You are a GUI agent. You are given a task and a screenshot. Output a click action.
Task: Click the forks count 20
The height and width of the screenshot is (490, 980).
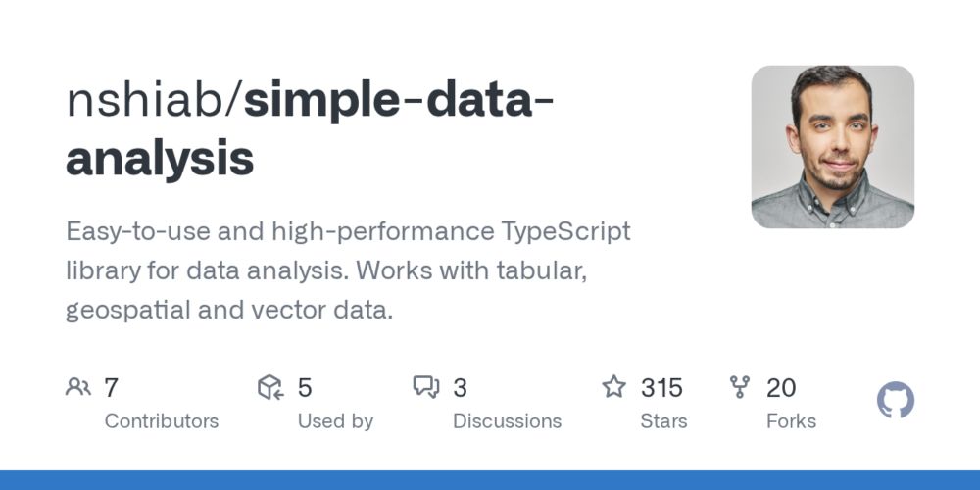(x=781, y=388)
